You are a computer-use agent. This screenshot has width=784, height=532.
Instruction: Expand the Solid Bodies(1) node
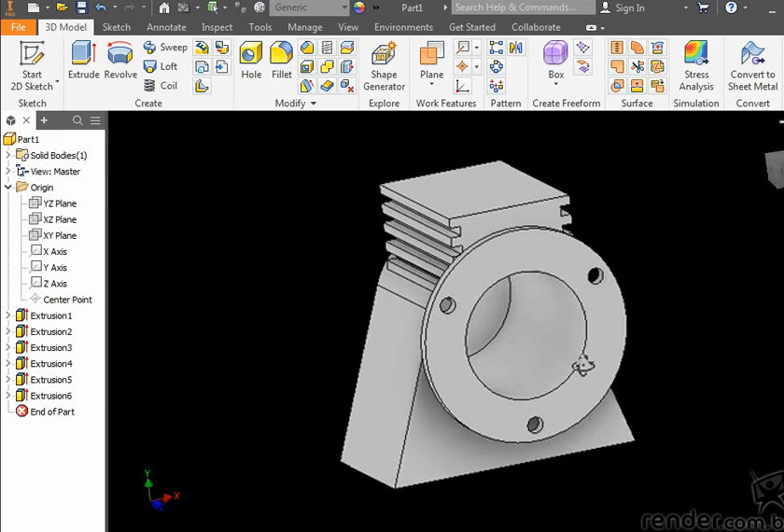pos(8,155)
